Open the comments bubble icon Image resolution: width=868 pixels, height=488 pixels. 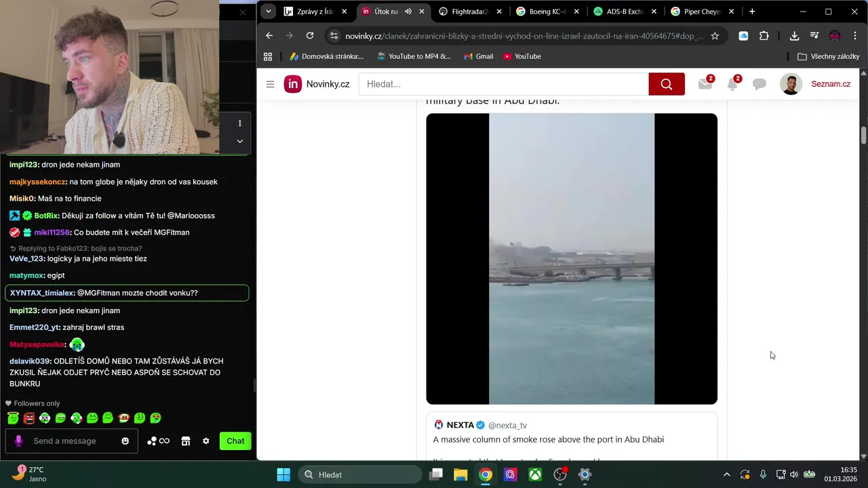click(x=759, y=84)
